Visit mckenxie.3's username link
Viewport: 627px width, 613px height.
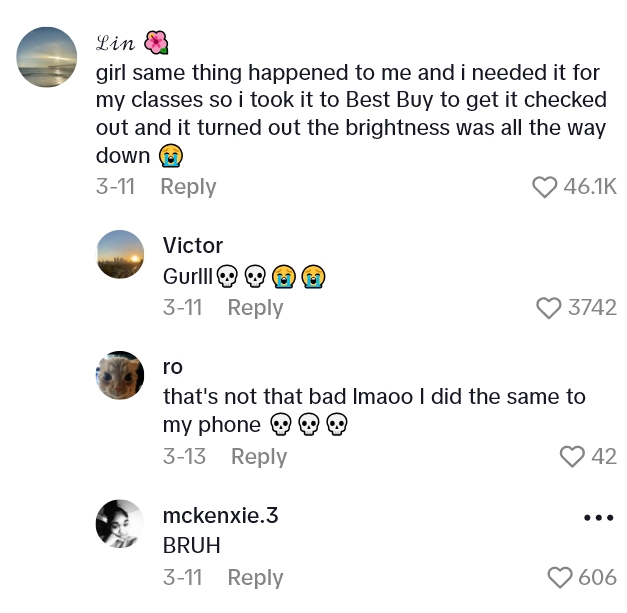220,516
